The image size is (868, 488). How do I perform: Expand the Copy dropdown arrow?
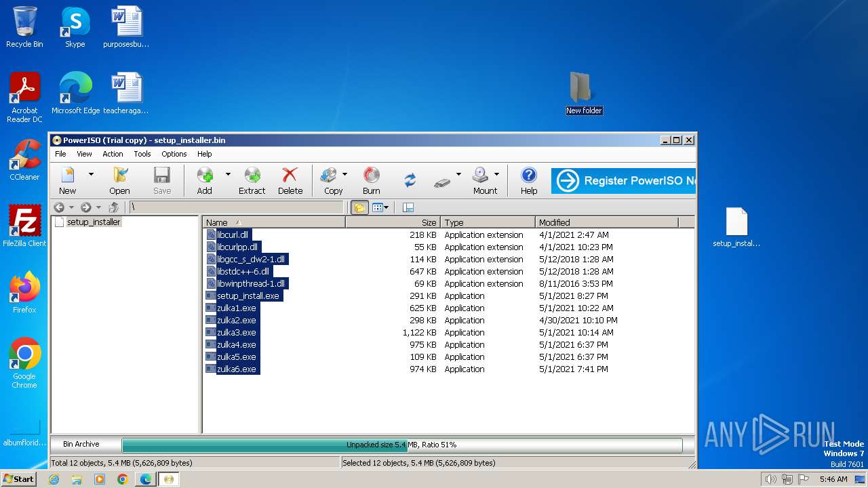pyautogui.click(x=344, y=175)
